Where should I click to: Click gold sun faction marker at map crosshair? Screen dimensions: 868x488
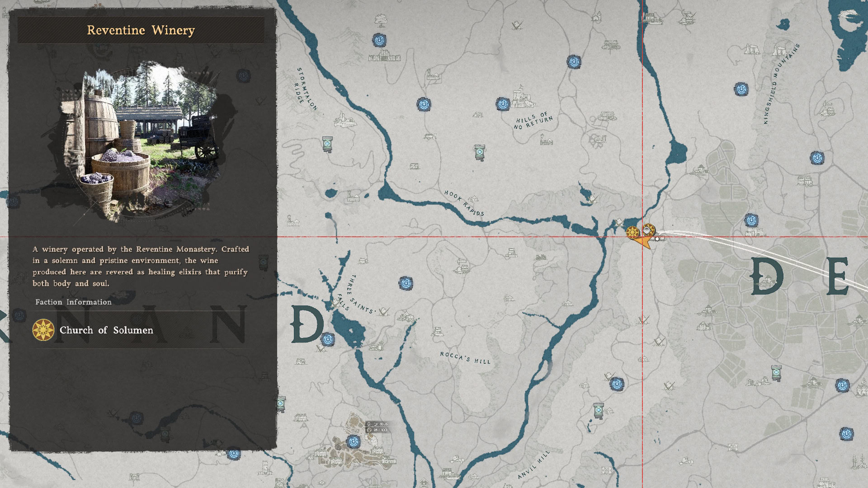point(632,233)
